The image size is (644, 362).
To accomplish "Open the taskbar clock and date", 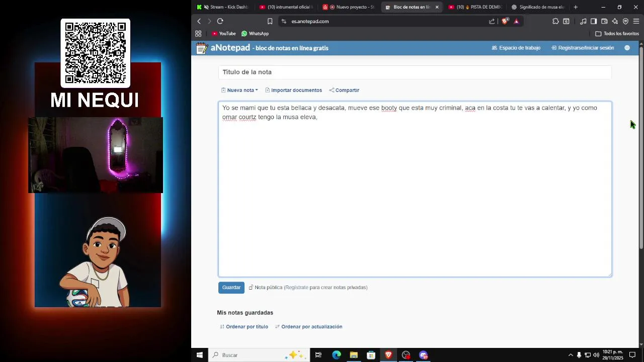I will (x=613, y=355).
